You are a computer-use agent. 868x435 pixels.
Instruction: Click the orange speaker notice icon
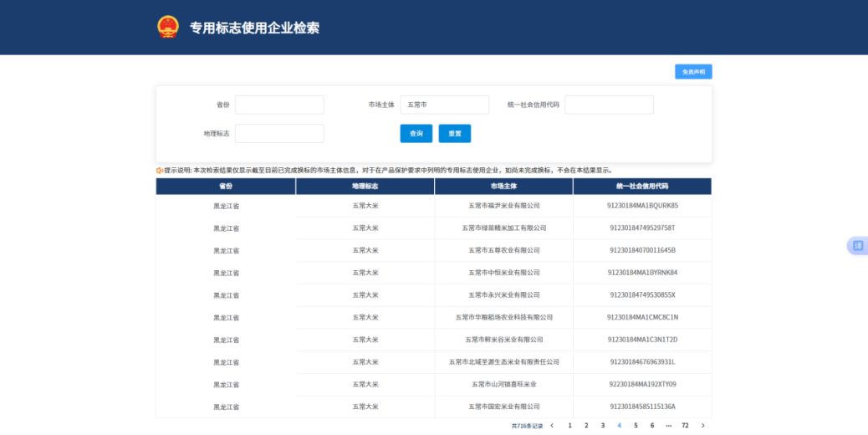pyautogui.click(x=160, y=170)
